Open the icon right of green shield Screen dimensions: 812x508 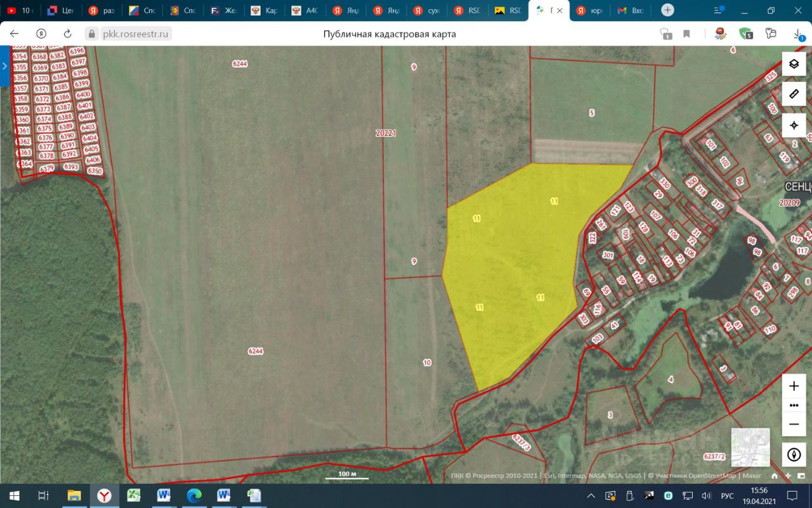(x=771, y=34)
